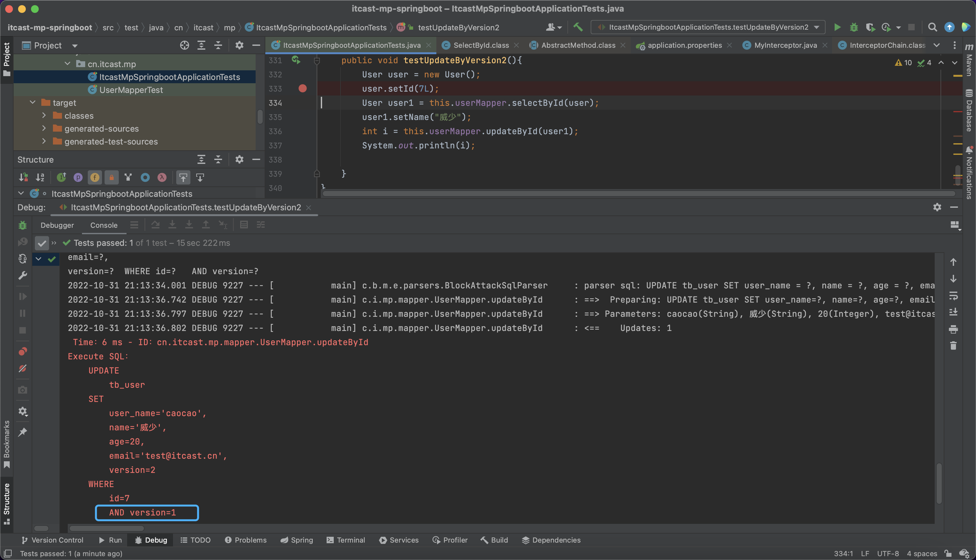Click the console horizontal scrollbar
This screenshot has height=560, width=976.
tap(107, 528)
